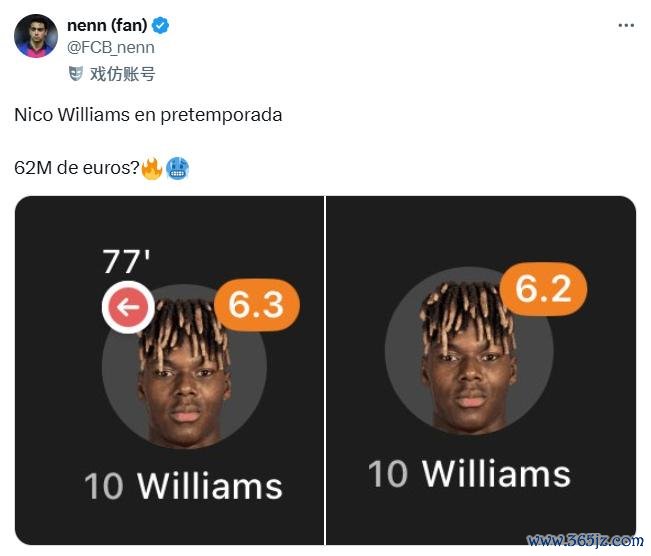Click the 'Nico Williams en pretemporada' text
Screen dimensions: 651x556
click(x=148, y=115)
